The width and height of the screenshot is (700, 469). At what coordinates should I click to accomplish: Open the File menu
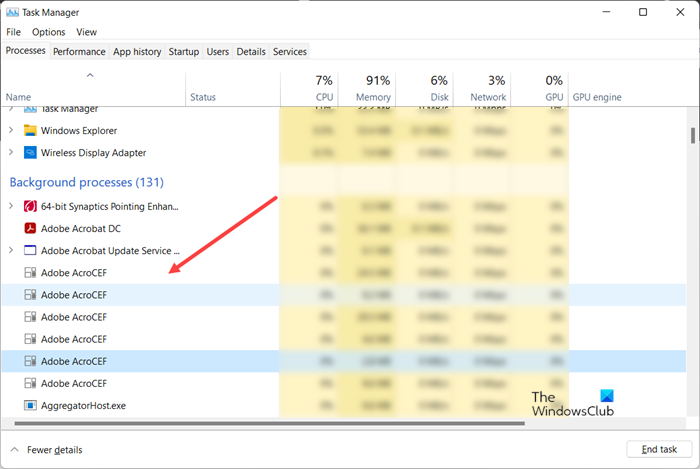tap(13, 32)
